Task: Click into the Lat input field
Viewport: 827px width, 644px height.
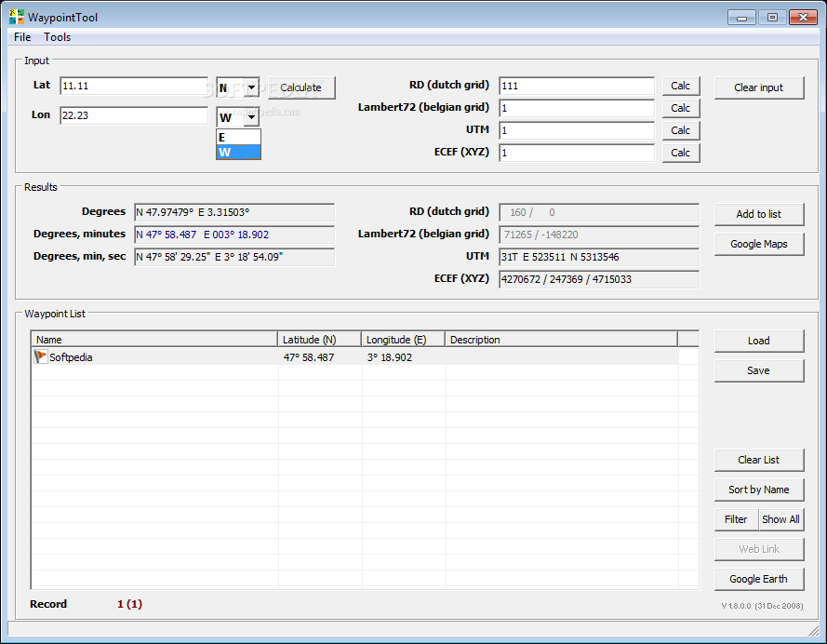Action: [134, 86]
